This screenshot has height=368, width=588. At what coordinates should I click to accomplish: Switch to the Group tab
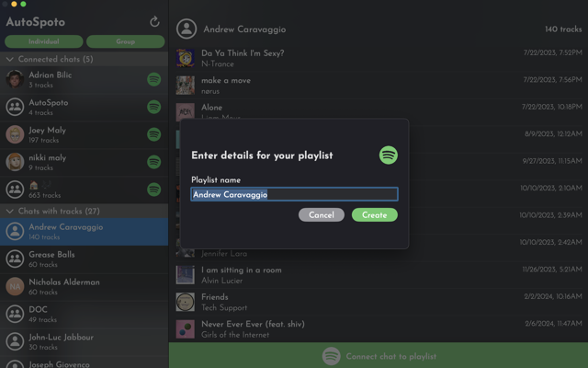point(125,41)
